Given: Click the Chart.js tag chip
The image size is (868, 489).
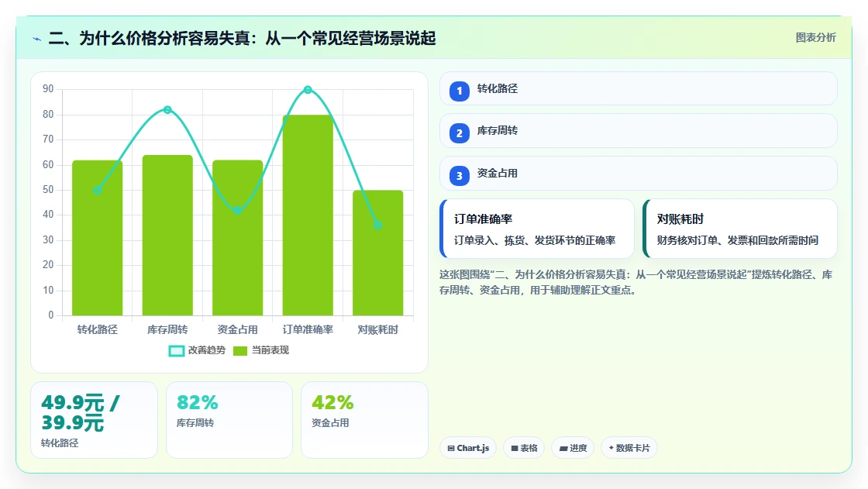Looking at the screenshot, I should point(468,448).
